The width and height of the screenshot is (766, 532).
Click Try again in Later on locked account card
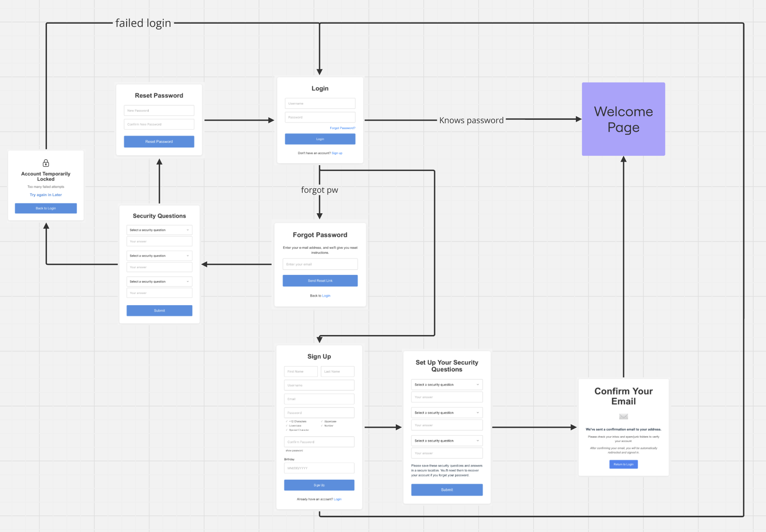45,195
